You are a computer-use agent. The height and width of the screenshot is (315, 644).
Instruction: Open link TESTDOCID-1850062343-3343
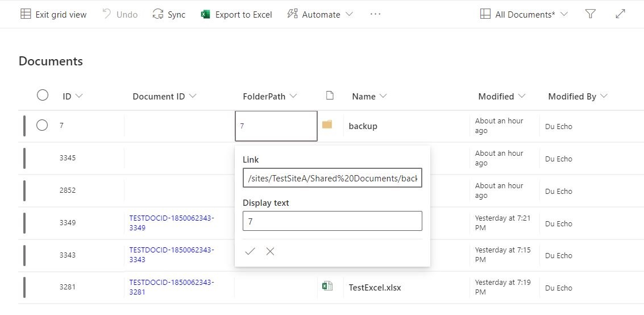click(x=172, y=255)
